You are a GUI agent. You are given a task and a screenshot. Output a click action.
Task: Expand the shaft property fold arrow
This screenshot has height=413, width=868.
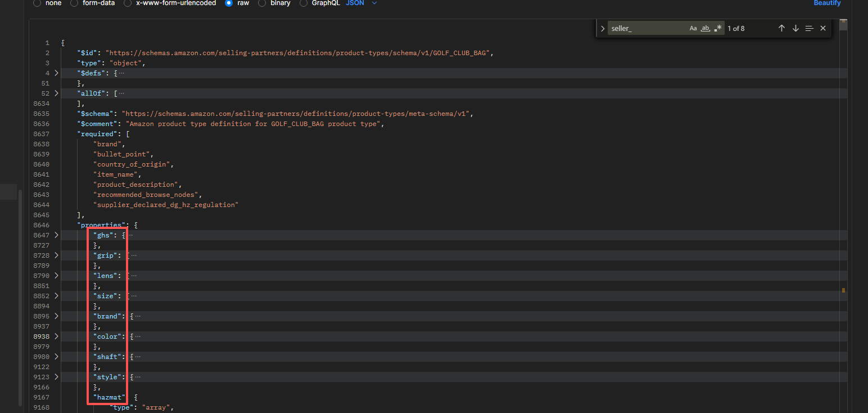[56, 357]
